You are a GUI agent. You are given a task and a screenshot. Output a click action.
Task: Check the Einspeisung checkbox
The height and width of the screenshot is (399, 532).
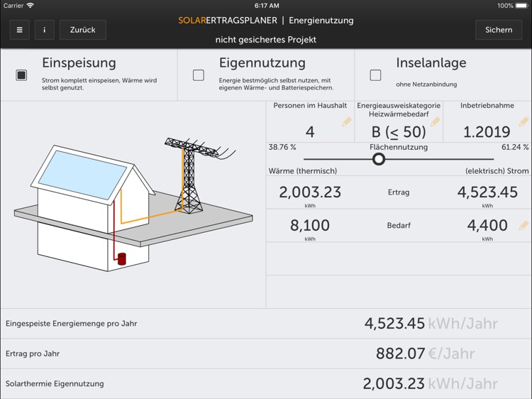click(21, 75)
